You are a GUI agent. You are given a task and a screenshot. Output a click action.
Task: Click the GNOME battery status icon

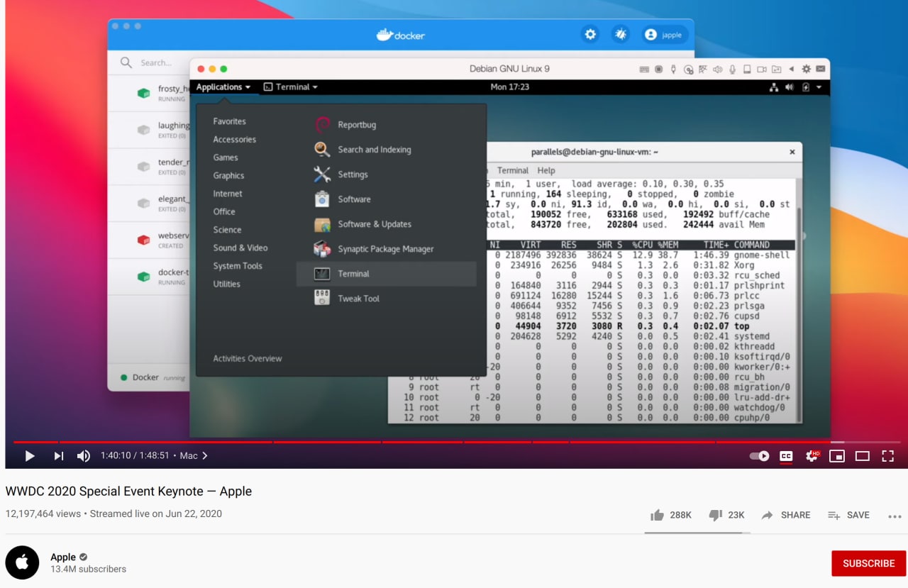pyautogui.click(x=806, y=87)
